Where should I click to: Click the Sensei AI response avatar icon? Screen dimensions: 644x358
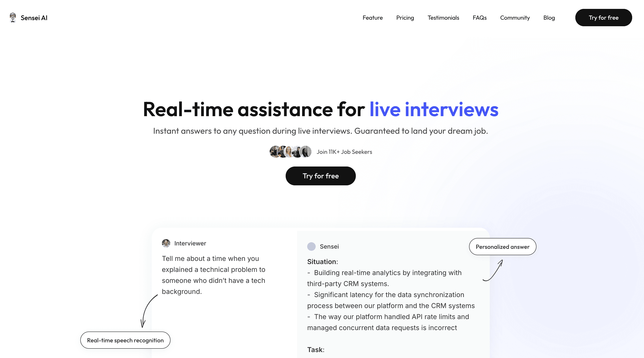pyautogui.click(x=311, y=246)
